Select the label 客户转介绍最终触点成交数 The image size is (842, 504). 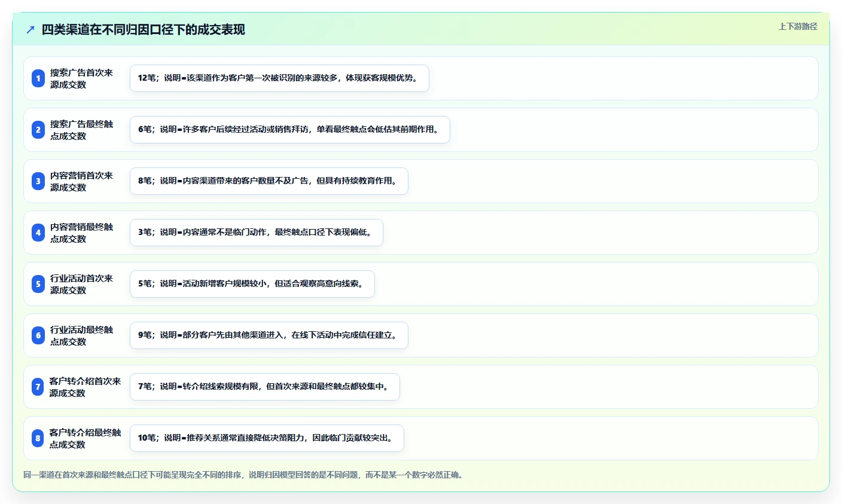(x=85, y=438)
